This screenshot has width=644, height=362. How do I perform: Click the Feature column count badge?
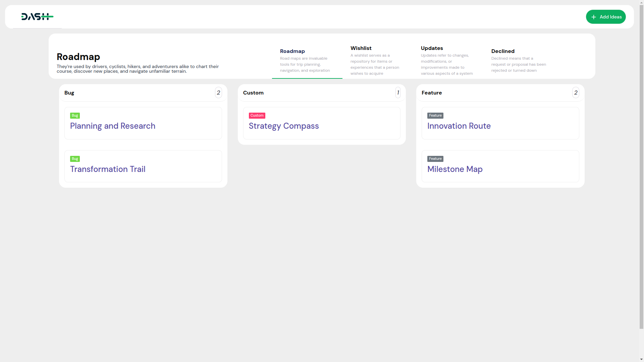(x=576, y=93)
